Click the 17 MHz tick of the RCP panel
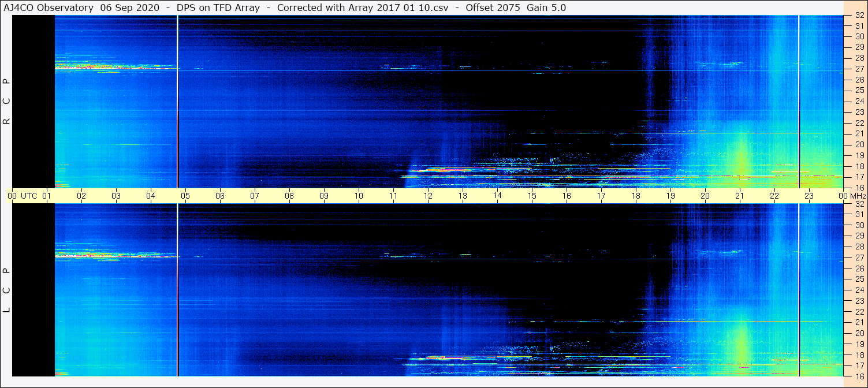The width and height of the screenshot is (868, 388). [x=859, y=177]
